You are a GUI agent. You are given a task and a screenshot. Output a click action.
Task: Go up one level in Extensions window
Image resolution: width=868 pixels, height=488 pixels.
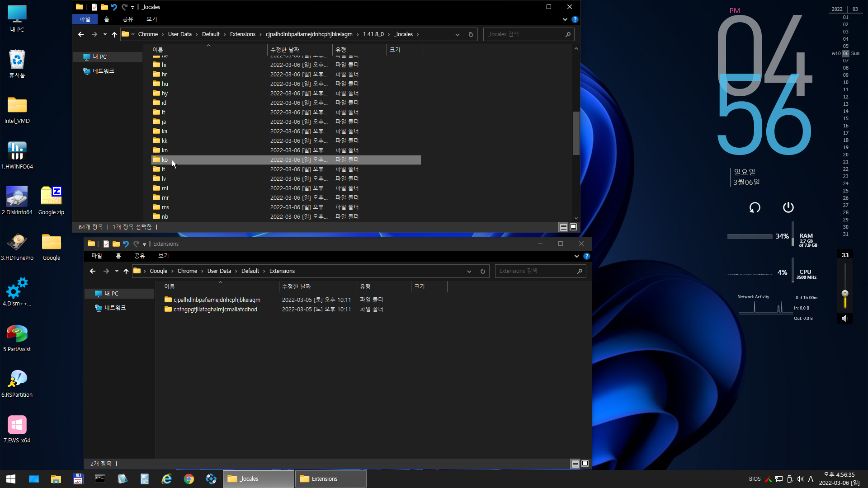pos(126,271)
